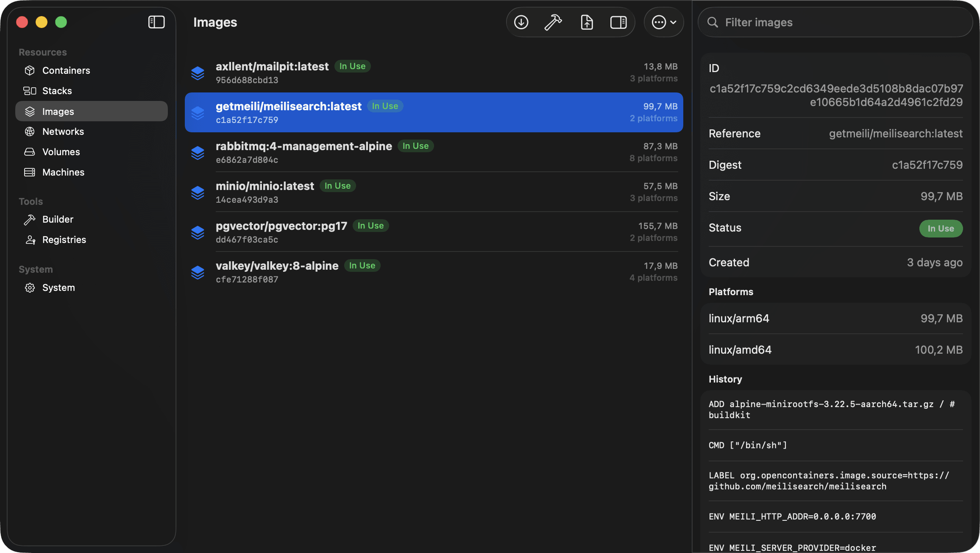Click the Digest value c1a52f17c759 in details
The height and width of the screenshot is (553, 980).
click(927, 165)
